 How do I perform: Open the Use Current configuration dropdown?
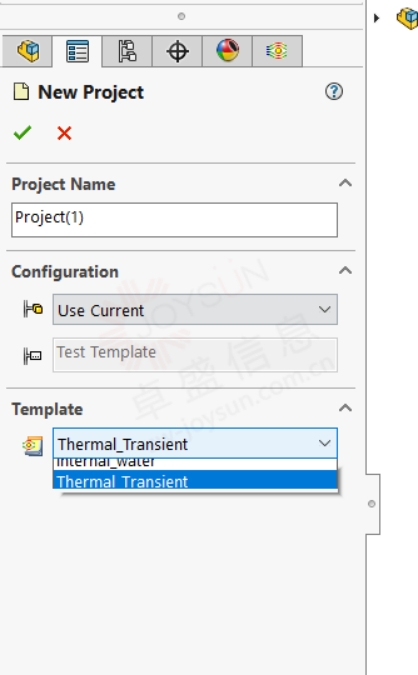coord(195,310)
